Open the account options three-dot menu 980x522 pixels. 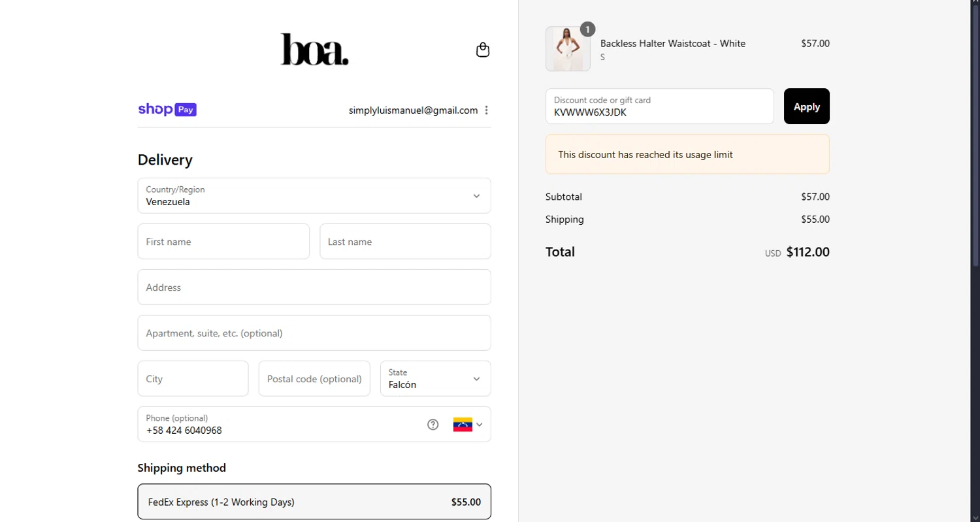tap(486, 110)
